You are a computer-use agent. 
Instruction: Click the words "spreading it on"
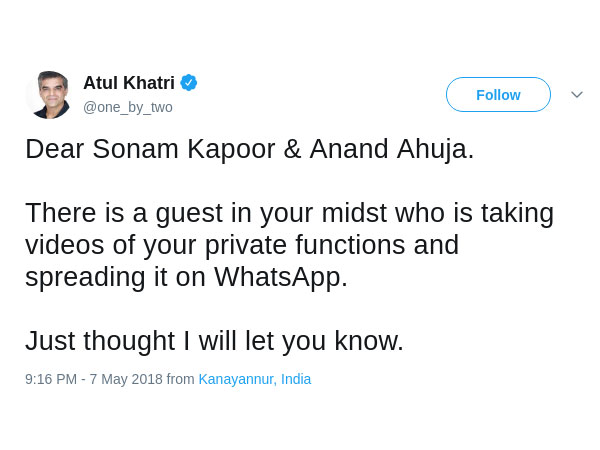coord(116,277)
